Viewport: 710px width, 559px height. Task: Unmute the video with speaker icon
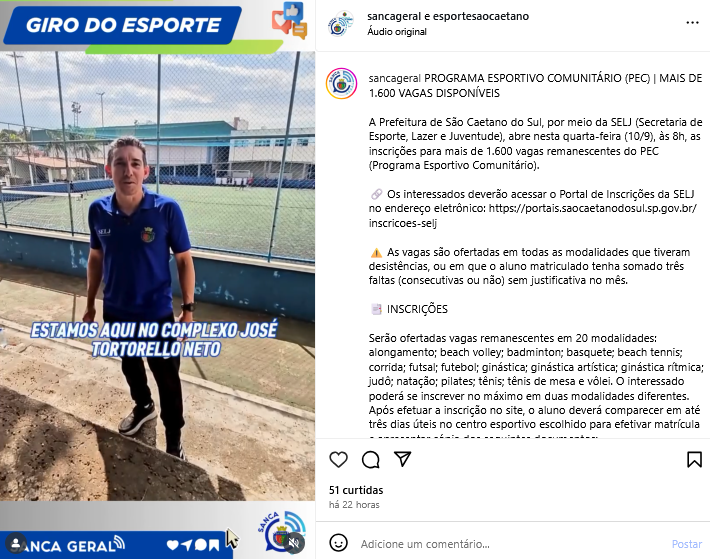coord(294,543)
